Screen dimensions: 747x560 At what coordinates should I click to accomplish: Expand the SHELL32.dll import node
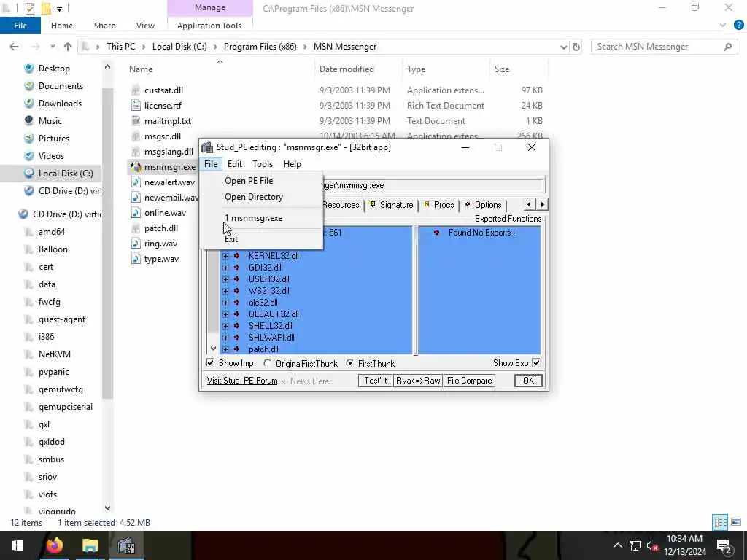(x=225, y=326)
